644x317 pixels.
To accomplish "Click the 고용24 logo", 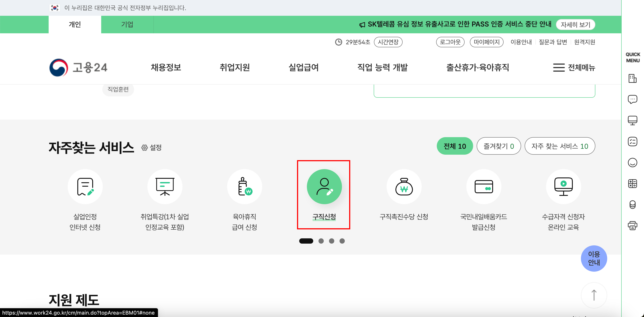I will [78, 67].
